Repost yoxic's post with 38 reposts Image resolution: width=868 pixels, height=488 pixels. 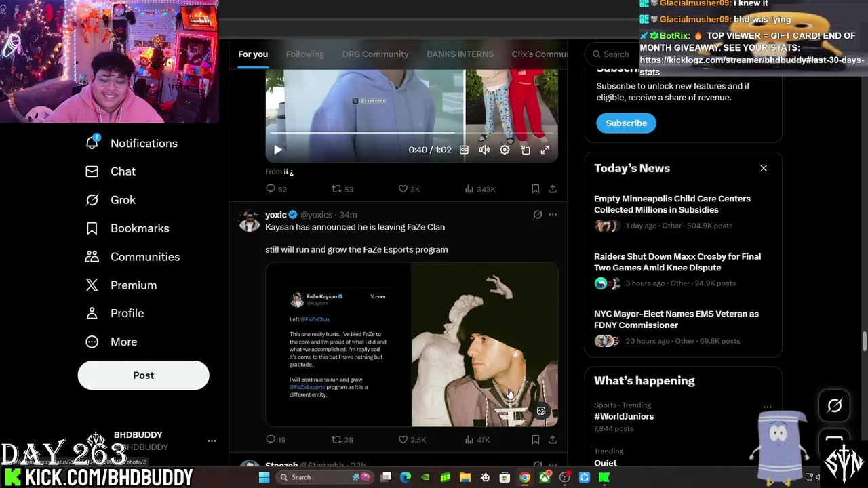(342, 440)
